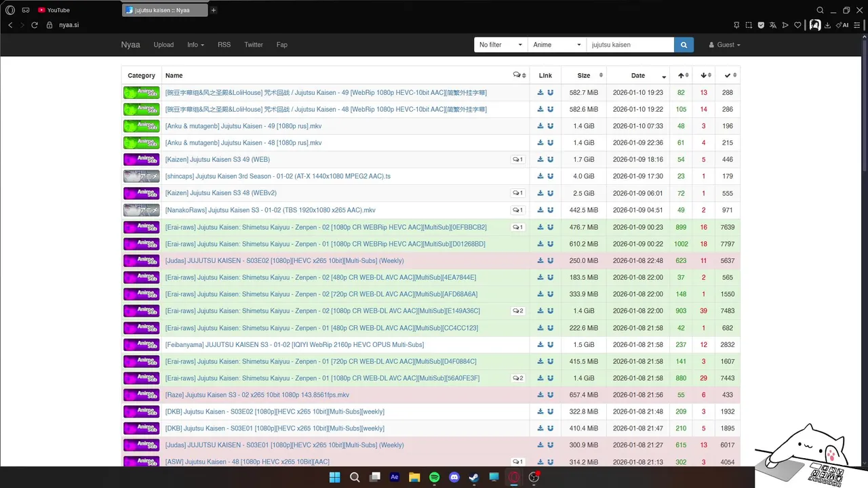Open magnet link for Kaizen Jujutsu Kaisen S3 49 (WEB)
868x488 pixels.
click(x=551, y=159)
